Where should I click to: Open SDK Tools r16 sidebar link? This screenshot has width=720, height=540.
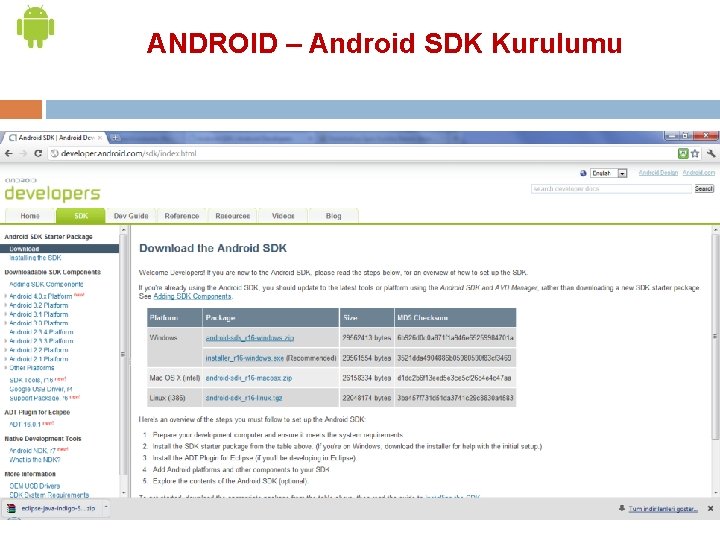tap(32, 380)
